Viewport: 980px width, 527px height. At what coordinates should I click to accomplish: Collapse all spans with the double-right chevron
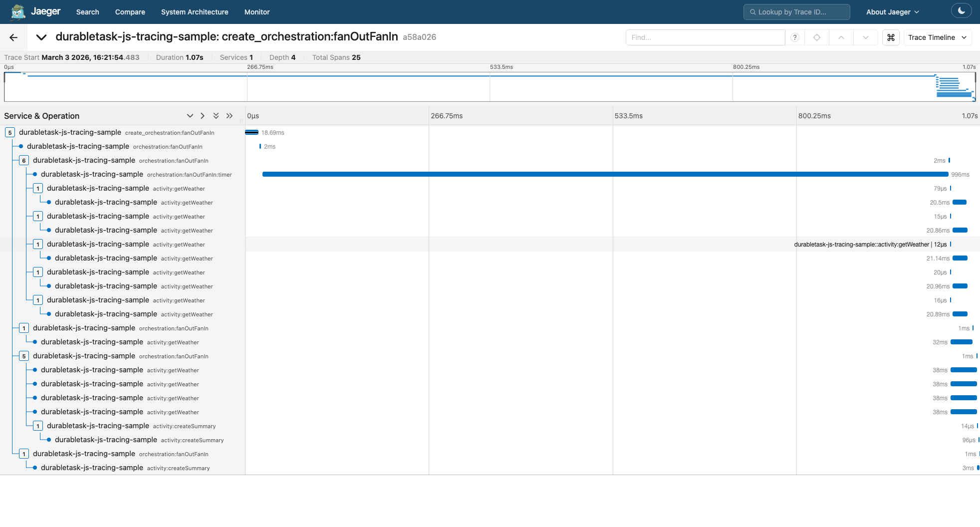[x=230, y=116]
